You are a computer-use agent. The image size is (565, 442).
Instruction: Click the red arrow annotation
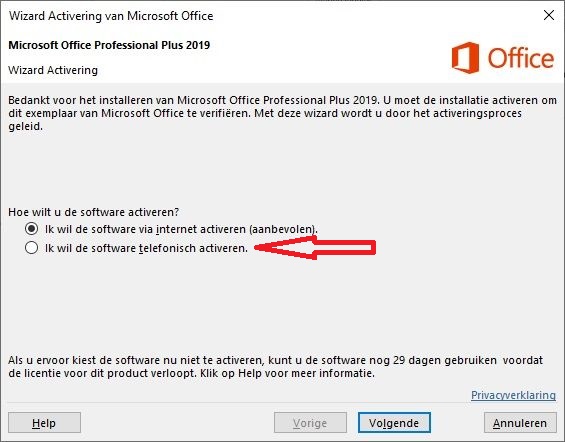315,247
